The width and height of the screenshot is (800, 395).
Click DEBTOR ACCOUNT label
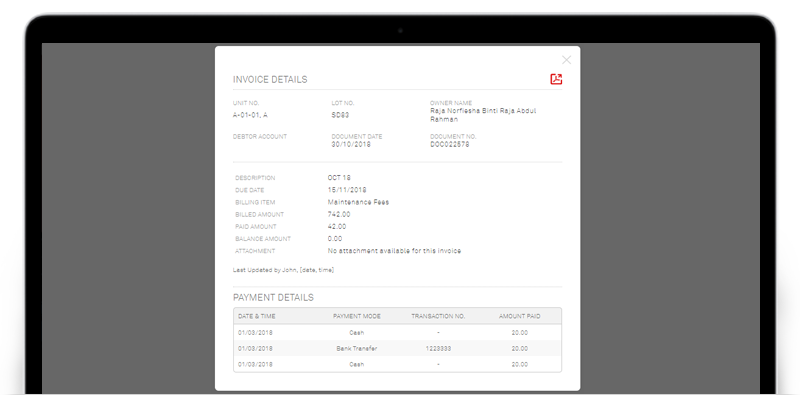(260, 137)
